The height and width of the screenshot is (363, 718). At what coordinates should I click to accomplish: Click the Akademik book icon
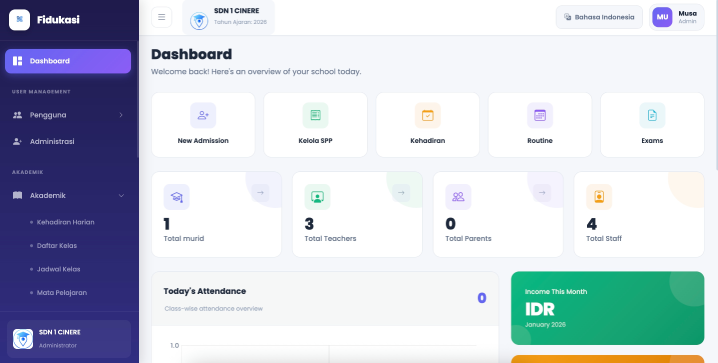[x=17, y=195]
